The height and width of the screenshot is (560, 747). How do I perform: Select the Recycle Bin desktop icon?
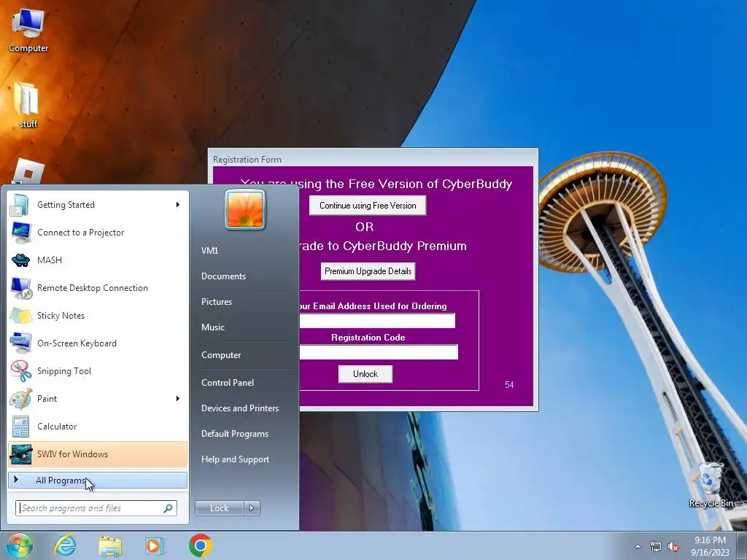[711, 485]
